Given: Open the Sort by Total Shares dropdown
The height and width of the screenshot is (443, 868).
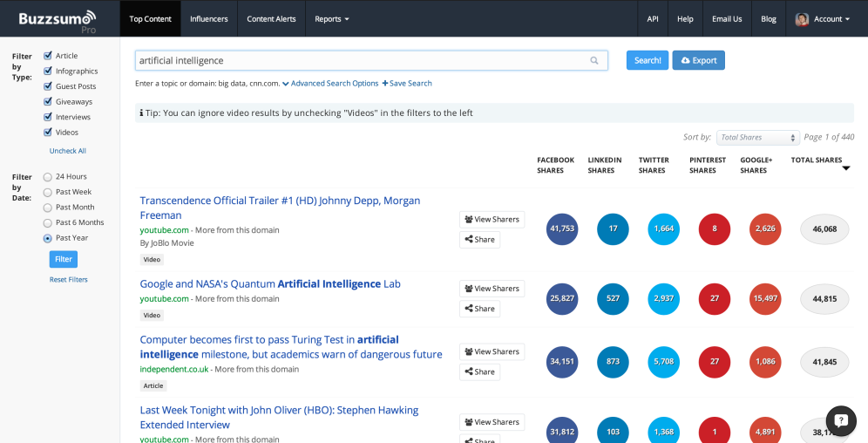Looking at the screenshot, I should click(757, 138).
